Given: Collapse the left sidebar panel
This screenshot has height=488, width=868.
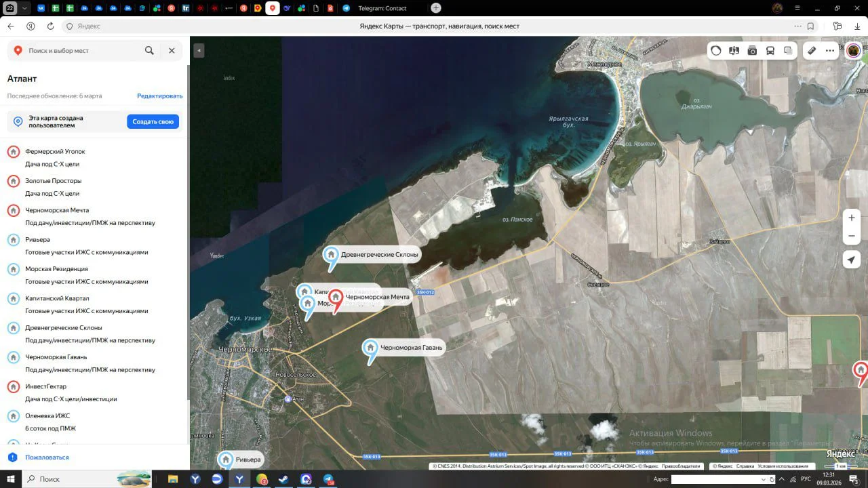Looking at the screenshot, I should 199,51.
